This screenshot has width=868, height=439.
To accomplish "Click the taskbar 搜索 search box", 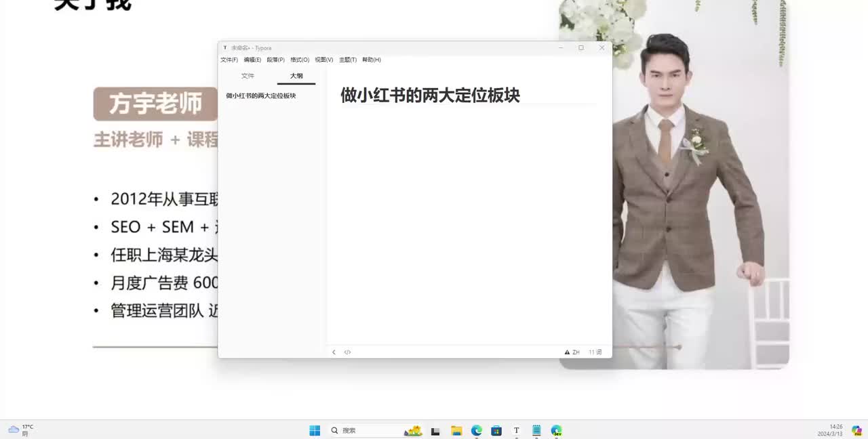I will pyautogui.click(x=375, y=430).
